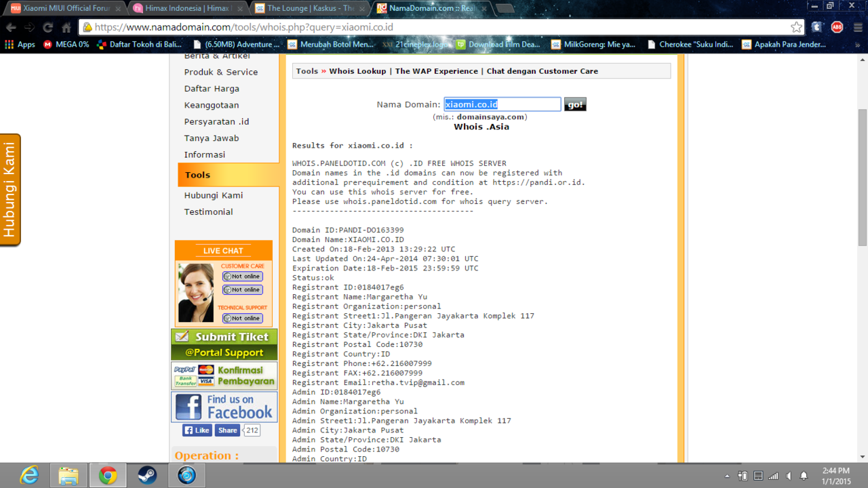Open the Whois Lookup link
This screenshot has width=868, height=488.
click(x=357, y=71)
